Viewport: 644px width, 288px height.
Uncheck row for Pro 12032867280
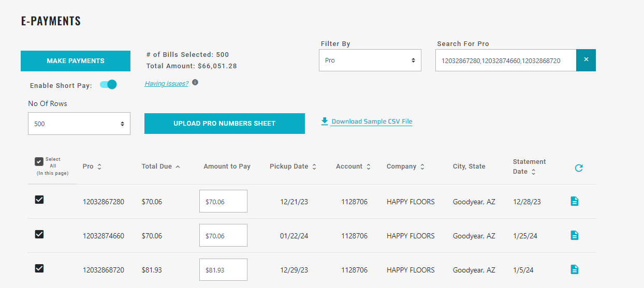click(39, 200)
